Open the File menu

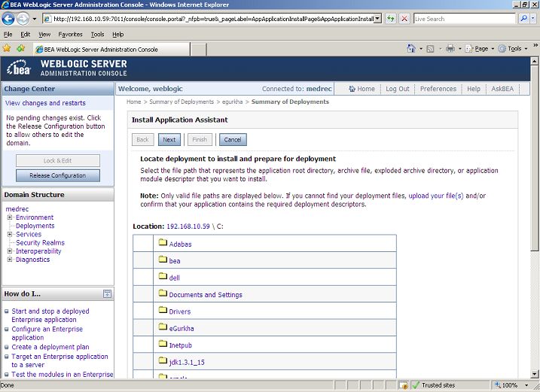(8, 35)
